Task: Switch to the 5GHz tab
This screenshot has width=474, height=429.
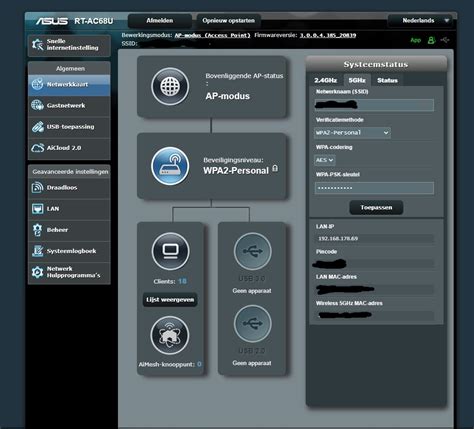Action: [x=357, y=80]
